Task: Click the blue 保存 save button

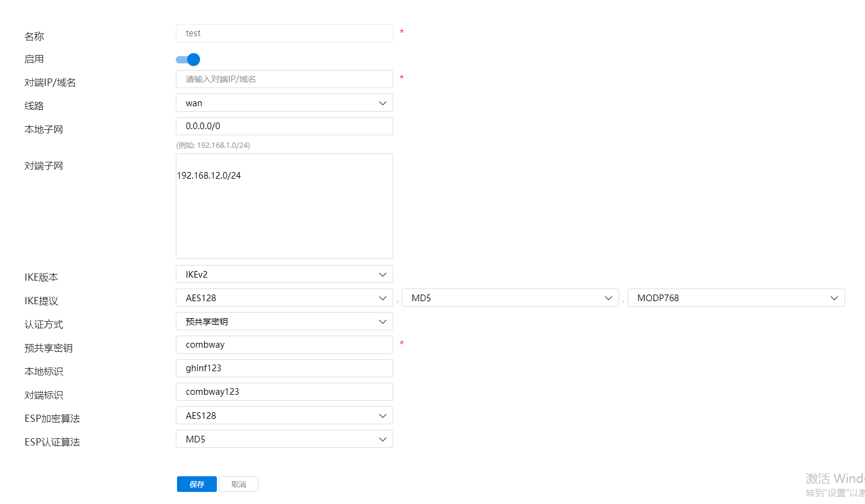Action: 196,484
